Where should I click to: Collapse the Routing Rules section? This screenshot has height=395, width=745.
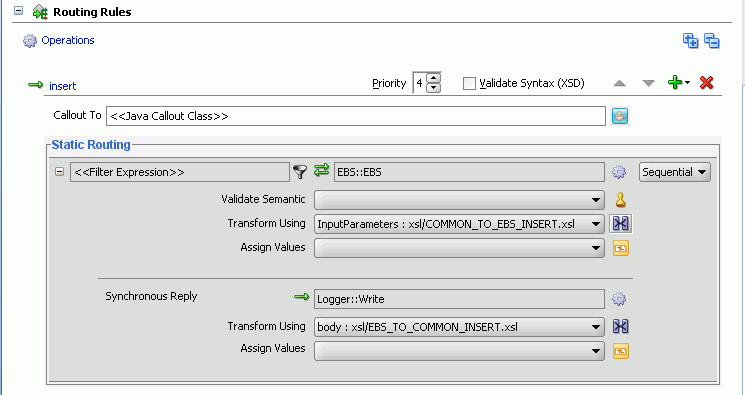[19, 10]
